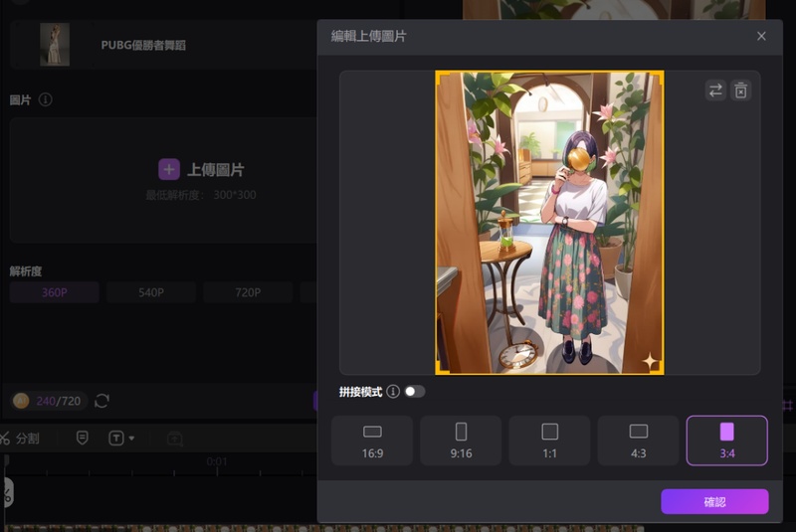Click the sparkle icon on image corner
Screen dimensions: 796x532
[650, 362]
